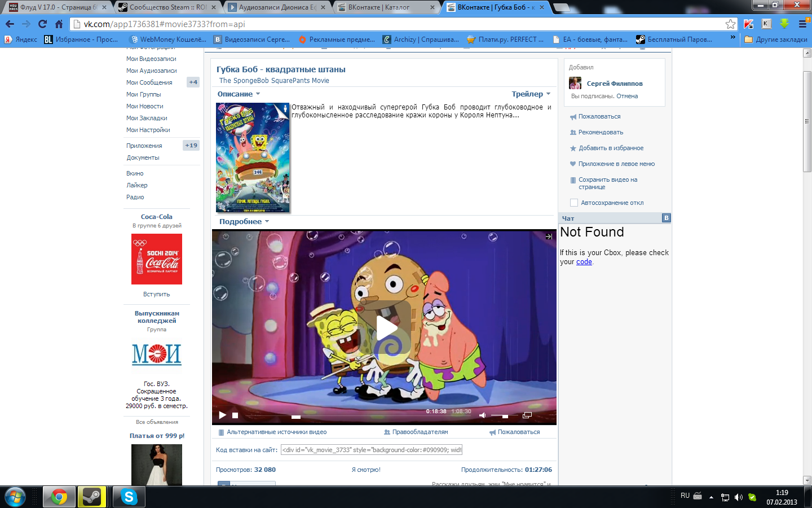This screenshot has width=812, height=508.
Task: Click the video seek bar handle
Action: pos(296,417)
